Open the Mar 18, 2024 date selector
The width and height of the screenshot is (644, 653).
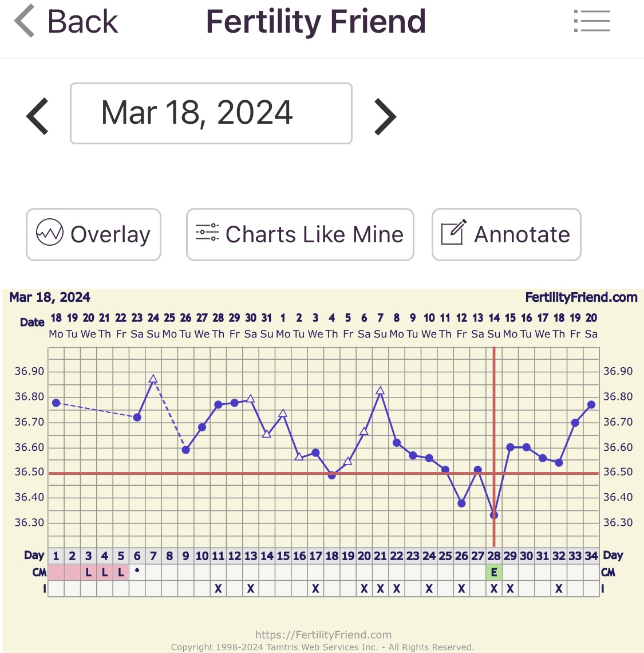click(x=211, y=113)
